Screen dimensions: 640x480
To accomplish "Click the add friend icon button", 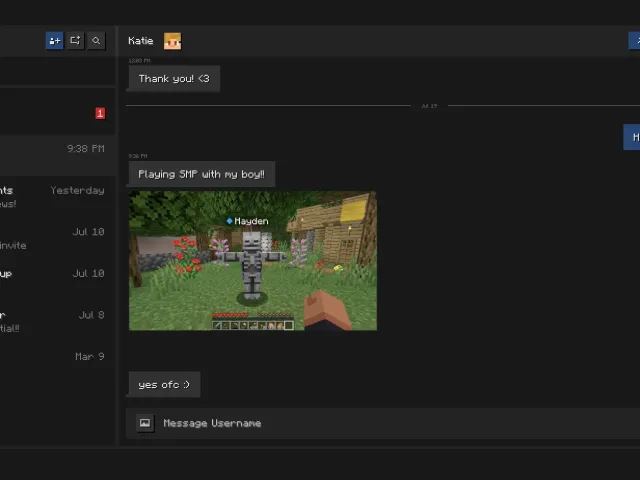I will click(x=55, y=41).
